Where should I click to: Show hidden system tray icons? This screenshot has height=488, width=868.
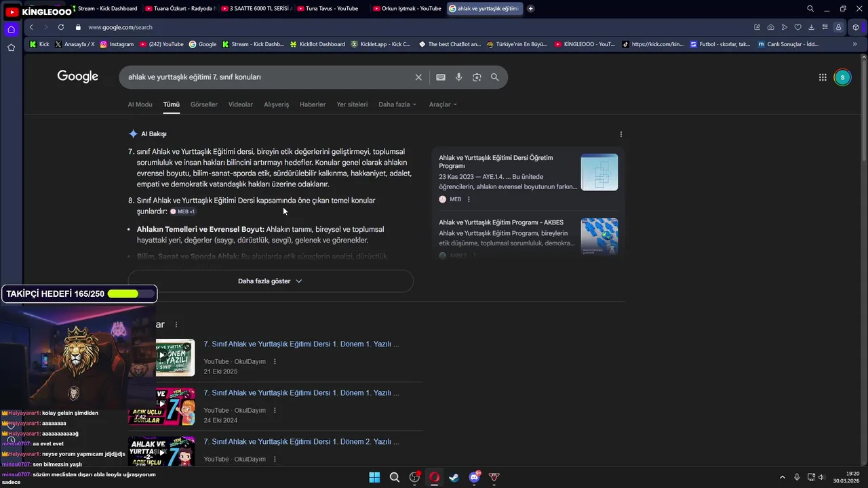click(782, 477)
